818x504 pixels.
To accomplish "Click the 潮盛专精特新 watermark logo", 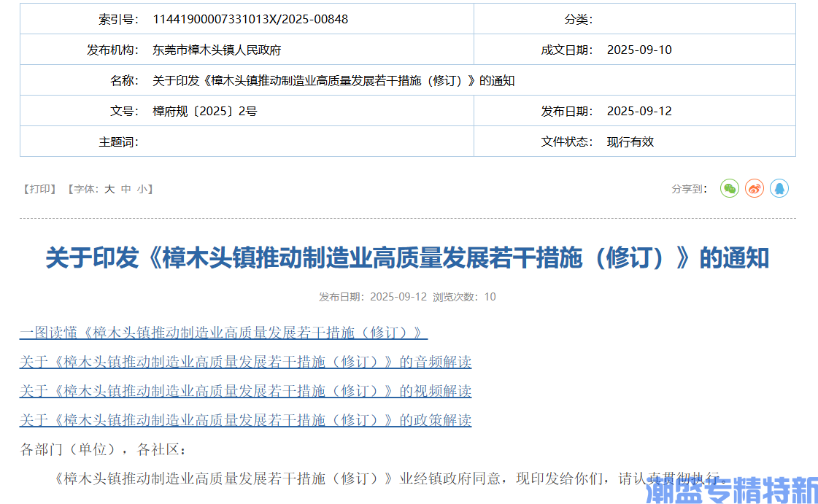I will pyautogui.click(x=731, y=490).
